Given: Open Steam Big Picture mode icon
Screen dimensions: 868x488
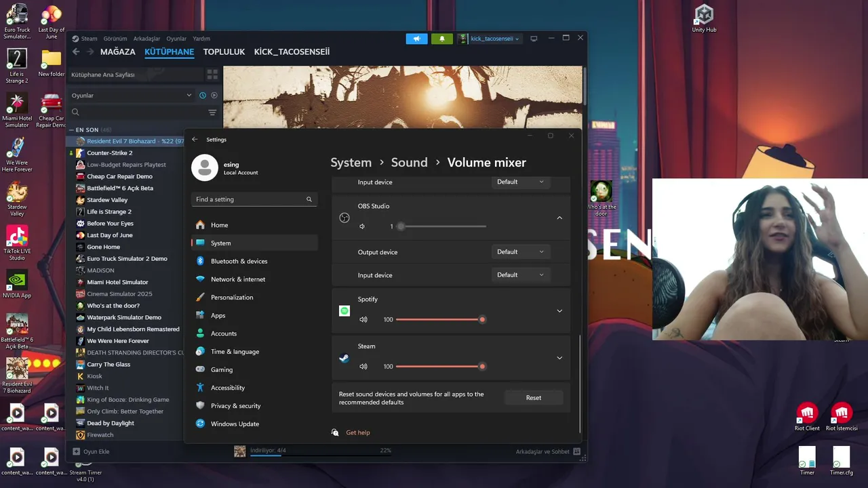Looking at the screenshot, I should [534, 39].
